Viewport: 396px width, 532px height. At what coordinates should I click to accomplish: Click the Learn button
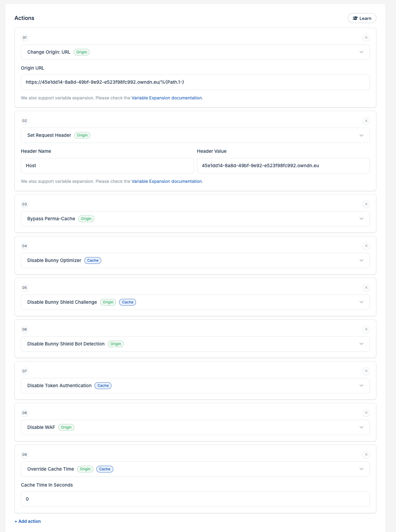click(362, 18)
